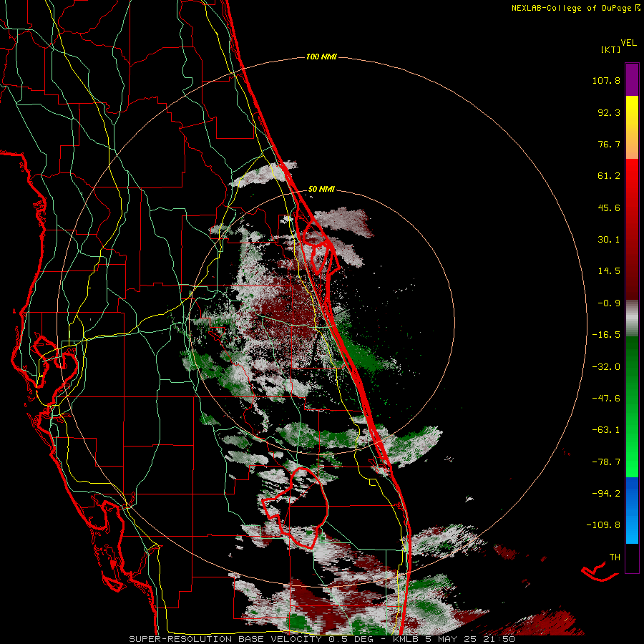Click the 14.5 legend value
644x644 pixels.
609,271
